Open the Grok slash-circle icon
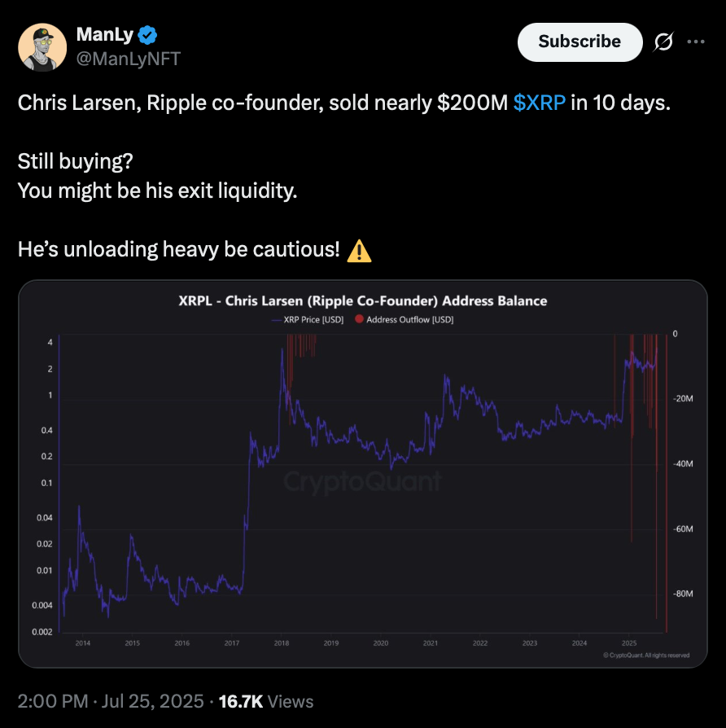The width and height of the screenshot is (726, 728). point(663,42)
